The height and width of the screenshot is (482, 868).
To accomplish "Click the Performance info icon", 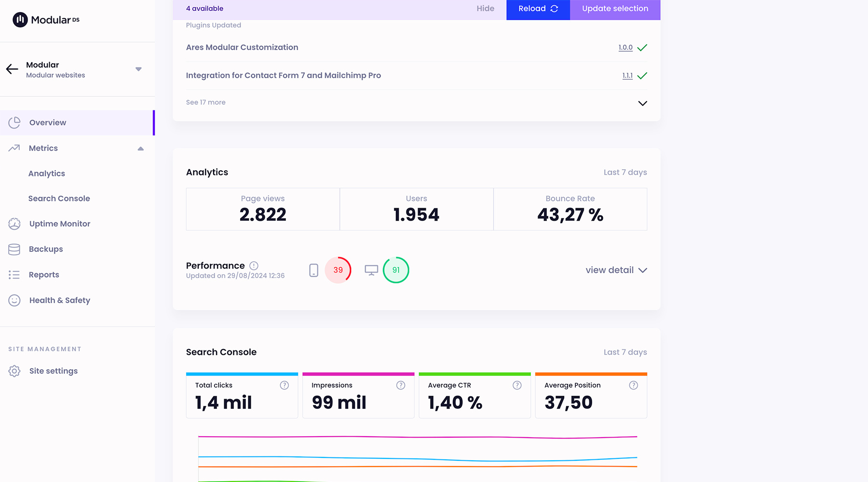I will click(254, 266).
